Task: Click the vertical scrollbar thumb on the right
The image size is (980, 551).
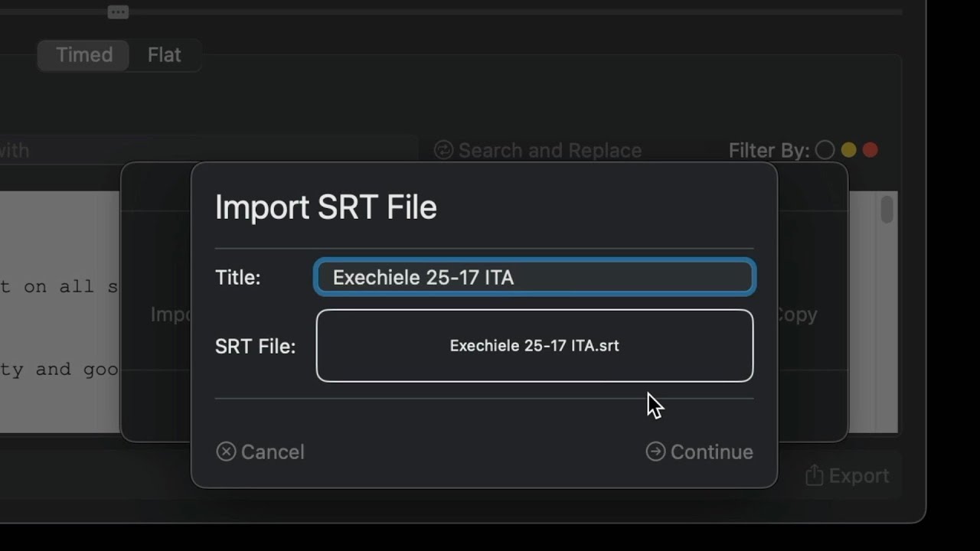Action: pos(887,210)
